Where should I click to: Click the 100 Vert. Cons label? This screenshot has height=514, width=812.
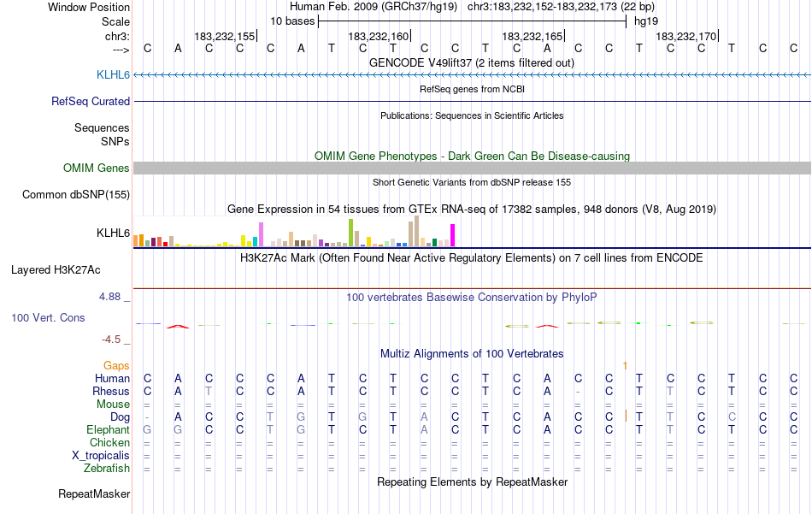(48, 318)
